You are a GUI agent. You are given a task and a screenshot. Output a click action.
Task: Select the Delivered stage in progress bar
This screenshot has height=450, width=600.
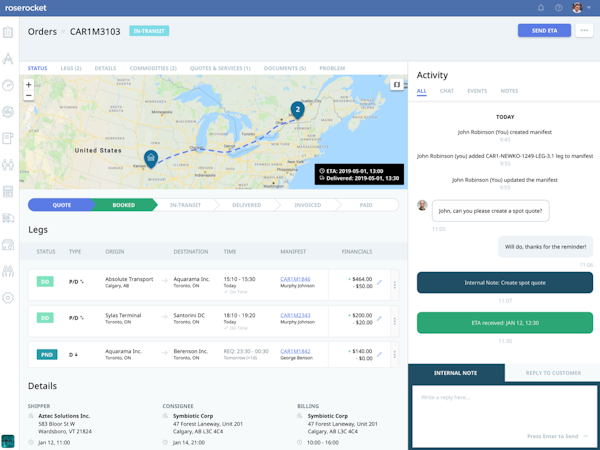point(246,205)
